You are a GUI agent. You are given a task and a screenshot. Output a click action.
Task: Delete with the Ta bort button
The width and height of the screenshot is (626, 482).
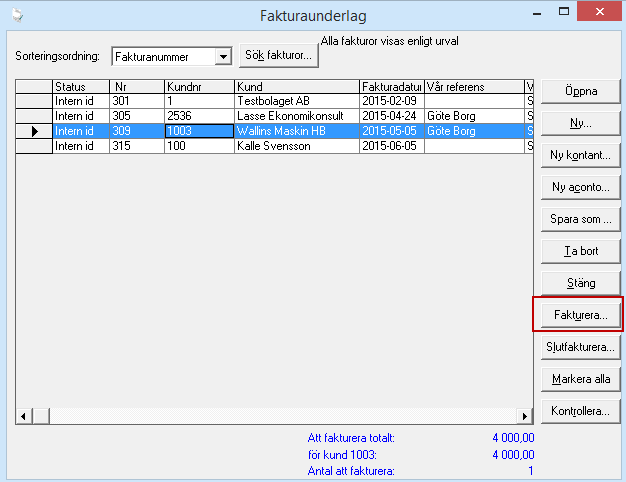pyautogui.click(x=580, y=251)
